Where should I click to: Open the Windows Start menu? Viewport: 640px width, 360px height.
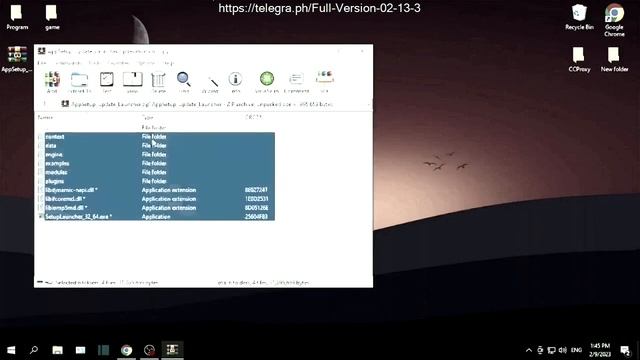pyautogui.click(x=11, y=350)
